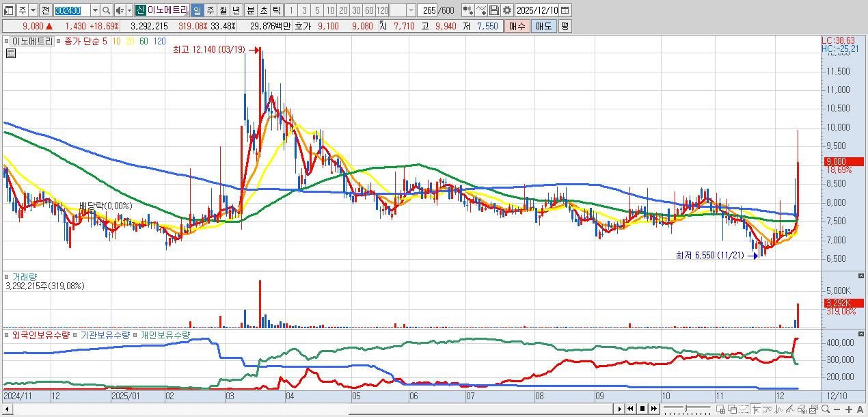Click the speaker sound icon in toolbar
The width and height of the screenshot is (868, 417).
pos(119,10)
